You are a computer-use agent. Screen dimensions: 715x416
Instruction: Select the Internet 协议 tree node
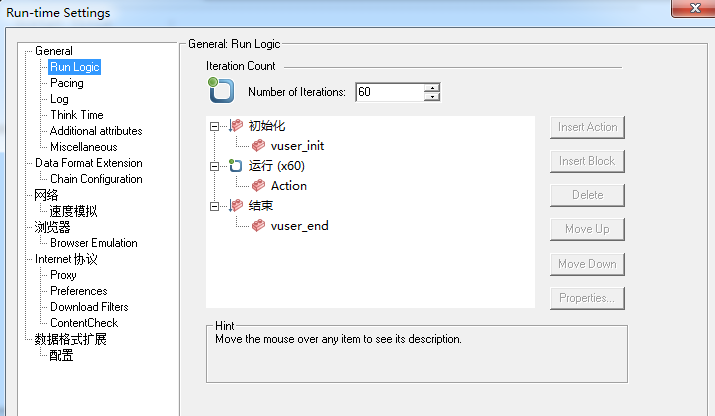(x=66, y=259)
